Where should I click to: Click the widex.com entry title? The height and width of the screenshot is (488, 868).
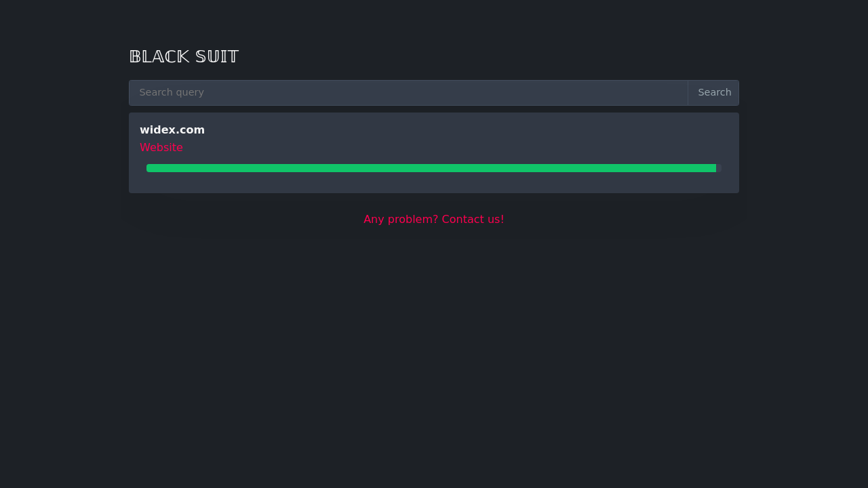coord(172,130)
